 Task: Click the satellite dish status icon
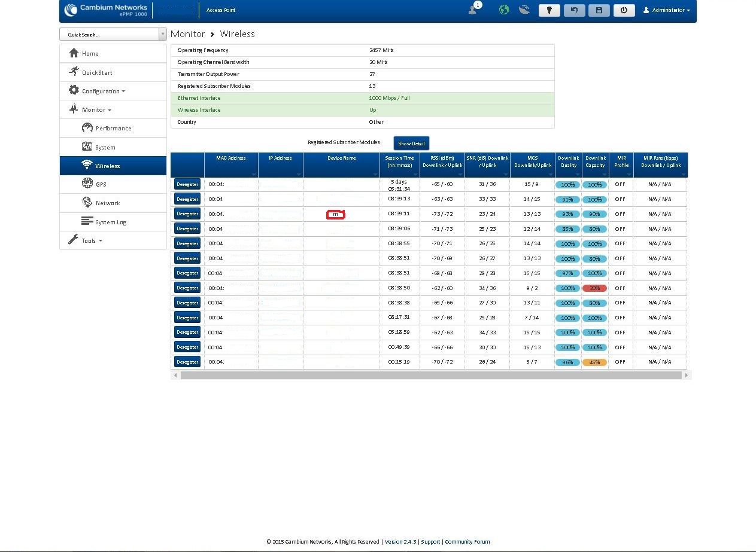click(524, 10)
